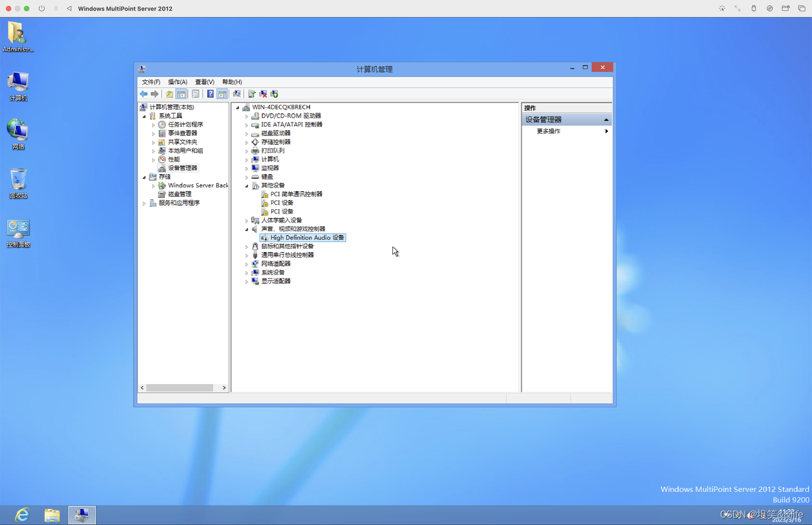This screenshot has width=812, height=525.
Task: Click the capture mouse cursor icon in VM toolbar
Action: pyautogui.click(x=722, y=8)
